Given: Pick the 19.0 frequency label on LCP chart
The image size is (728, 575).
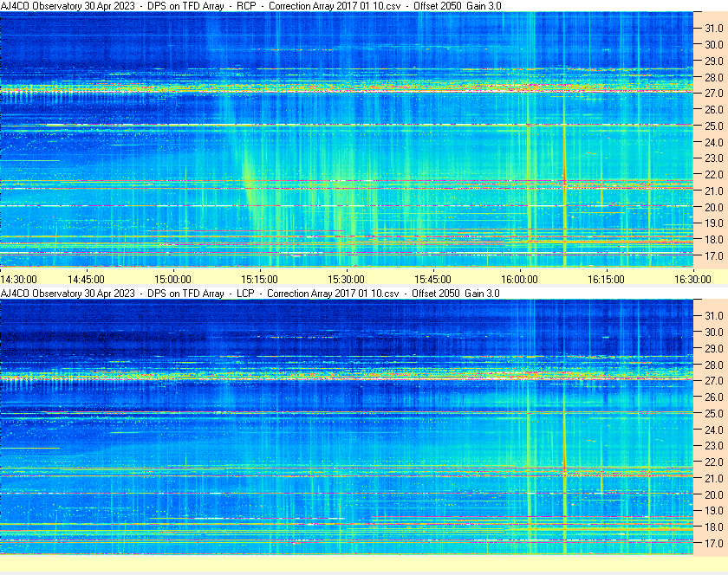Looking at the screenshot, I should tap(714, 511).
